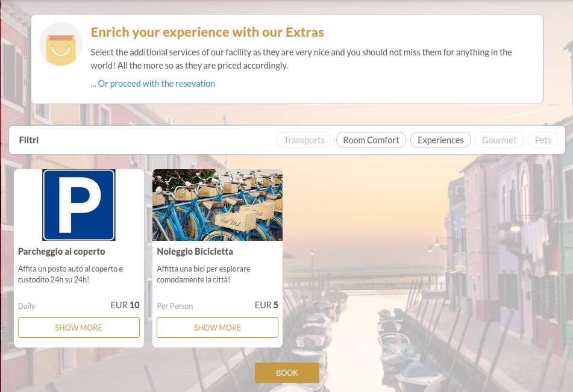The width and height of the screenshot is (573, 392).
Task: Click the EUR 5 per person price
Action: click(x=266, y=305)
